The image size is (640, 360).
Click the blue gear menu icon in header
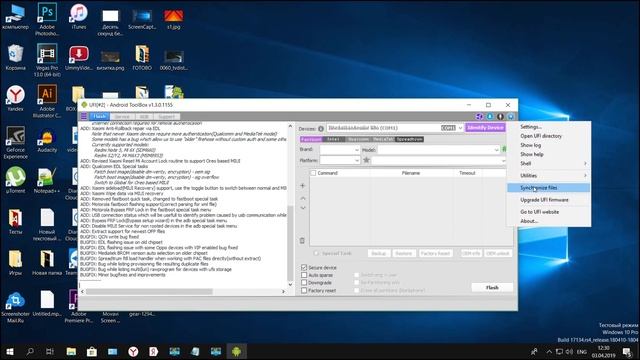tap(511, 116)
